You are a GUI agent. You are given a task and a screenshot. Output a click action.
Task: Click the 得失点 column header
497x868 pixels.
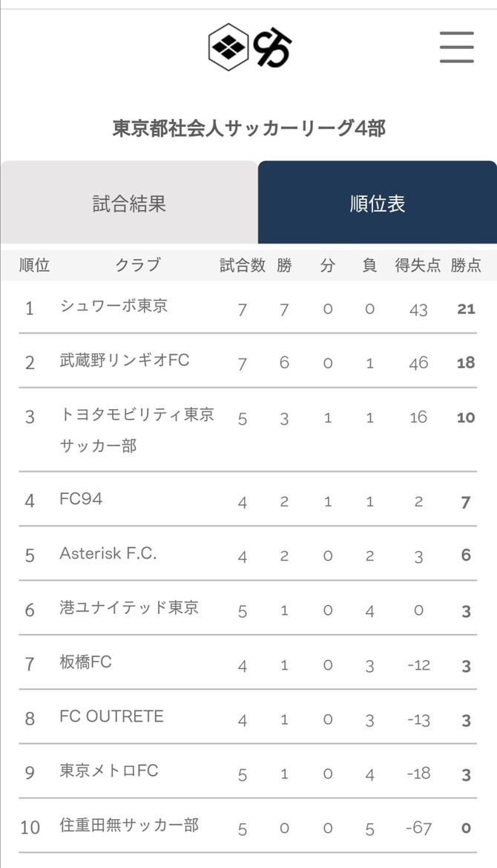418,265
